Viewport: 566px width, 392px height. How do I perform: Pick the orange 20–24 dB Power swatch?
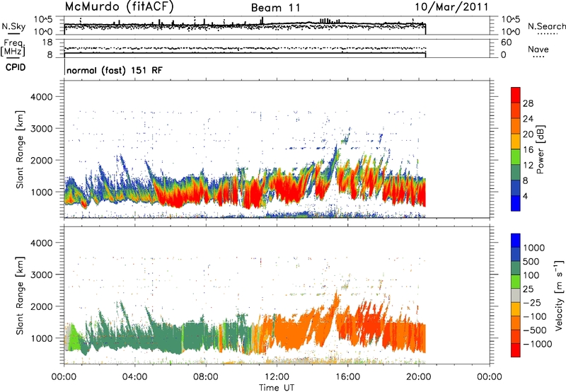(x=516, y=127)
